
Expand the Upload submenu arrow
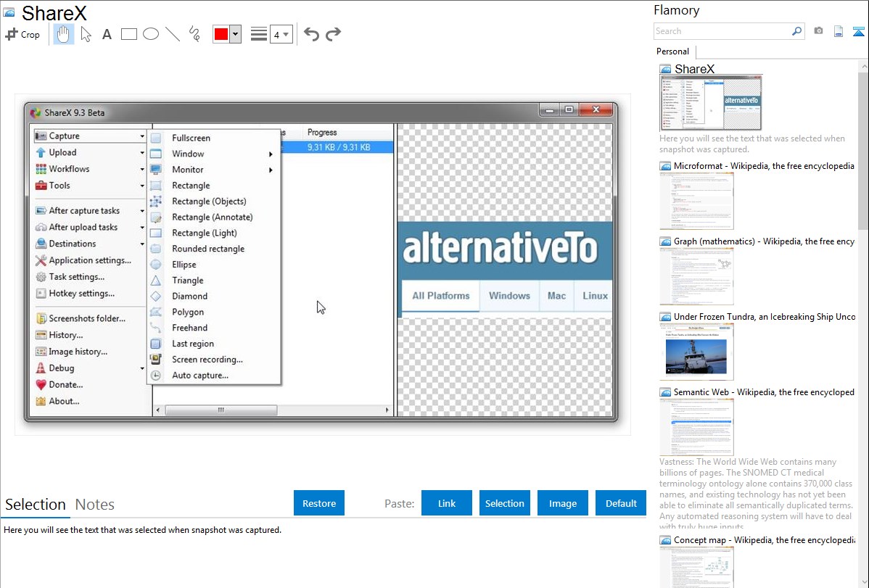click(x=142, y=153)
